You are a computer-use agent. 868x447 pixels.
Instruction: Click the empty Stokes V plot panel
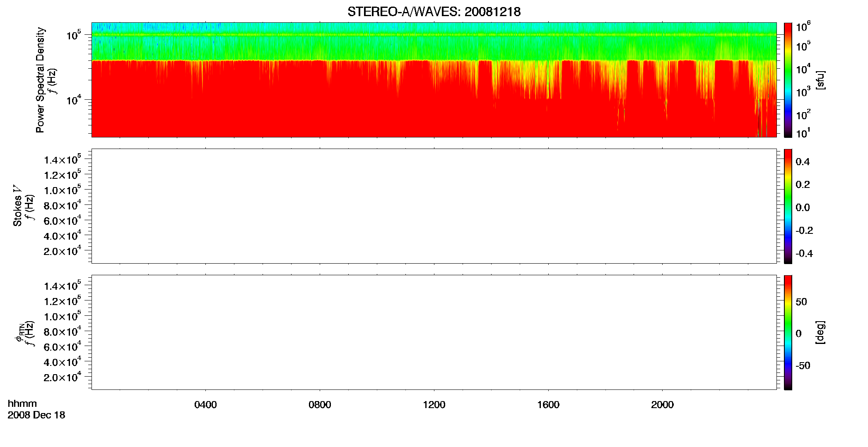point(434,206)
